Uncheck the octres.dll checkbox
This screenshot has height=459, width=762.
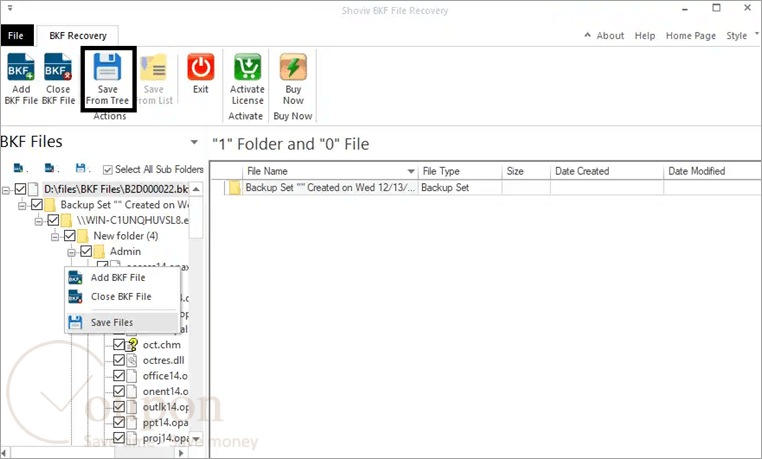tap(119, 360)
